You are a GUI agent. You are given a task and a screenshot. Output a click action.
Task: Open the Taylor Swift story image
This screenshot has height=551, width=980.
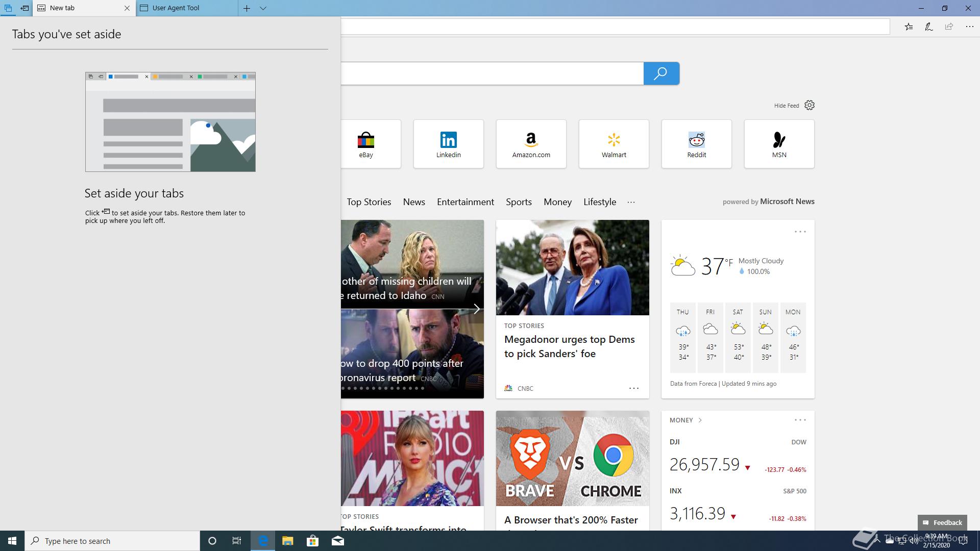(412, 458)
